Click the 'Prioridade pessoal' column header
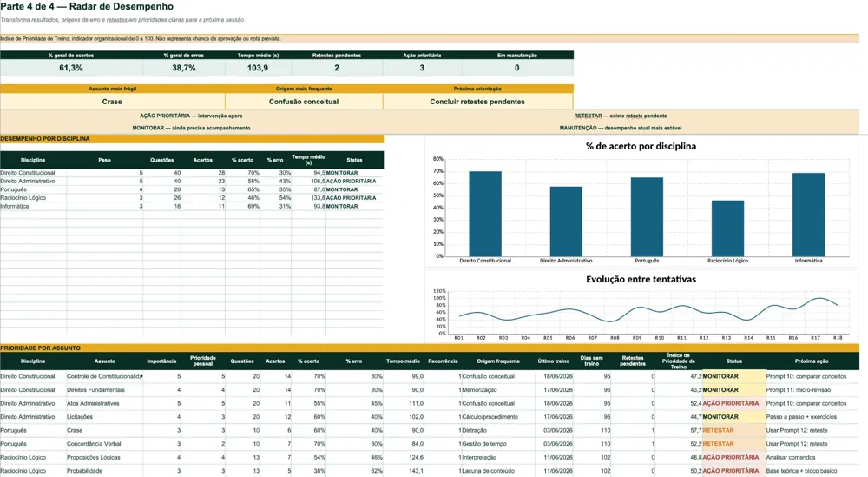Viewport: 868px width, 477px height. click(203, 361)
